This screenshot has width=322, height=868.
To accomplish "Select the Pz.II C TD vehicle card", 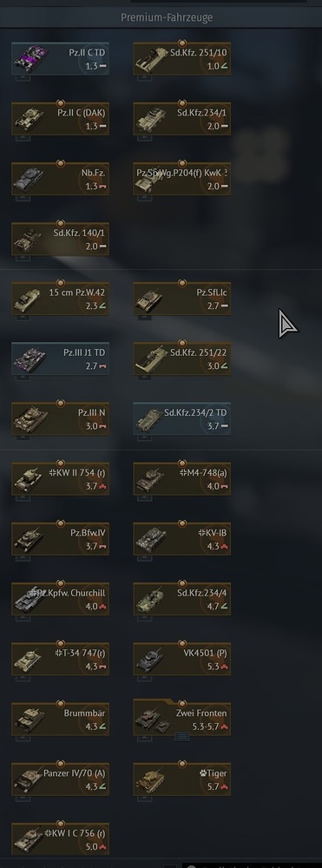I will [x=60, y=59].
